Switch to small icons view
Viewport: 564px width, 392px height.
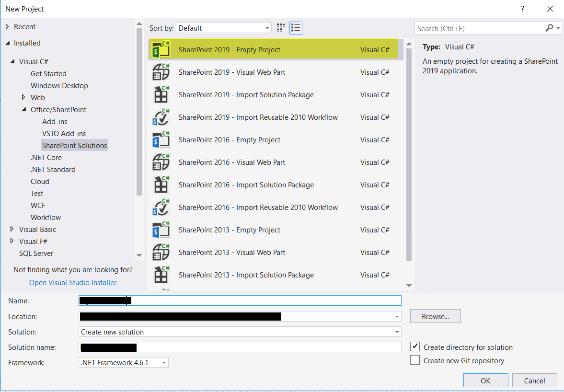click(x=281, y=28)
